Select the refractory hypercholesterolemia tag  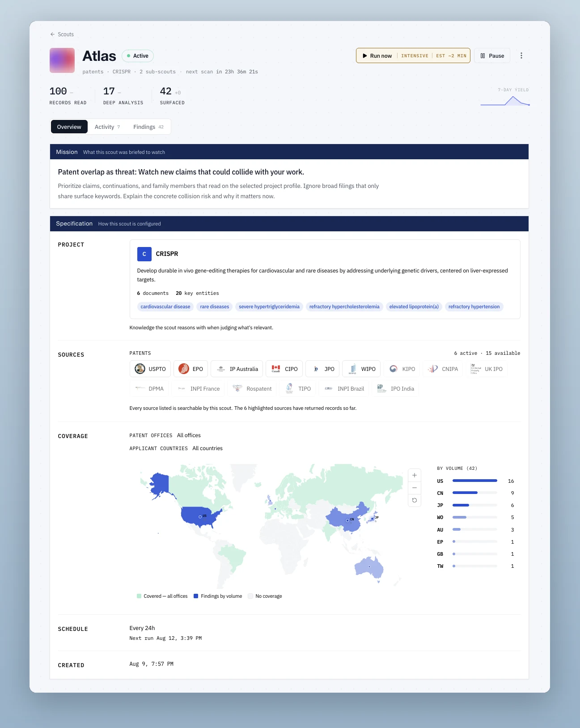(x=344, y=307)
